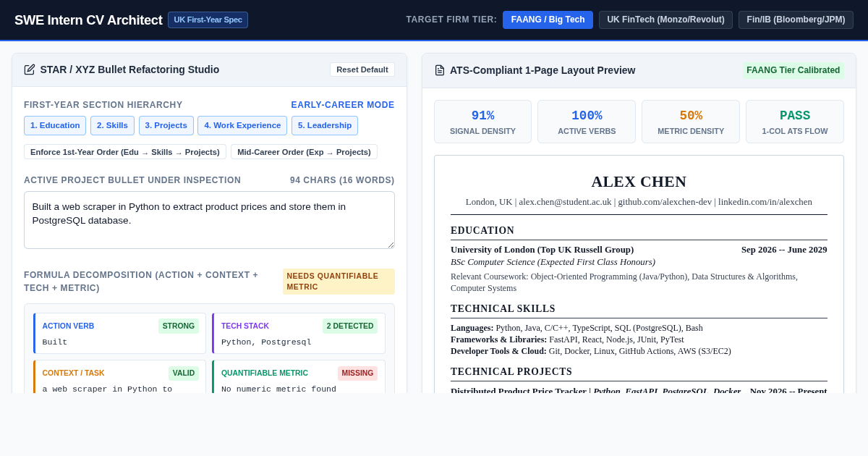Click the TECHNICAL PROJECTS heading
868x456 pixels.
[511, 372]
